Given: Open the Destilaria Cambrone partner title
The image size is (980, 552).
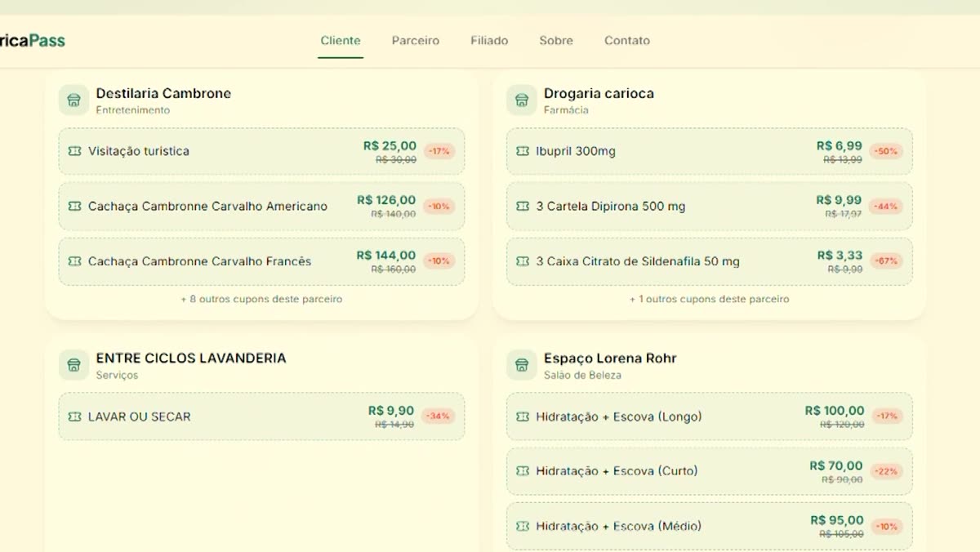Looking at the screenshot, I should click(x=163, y=93).
